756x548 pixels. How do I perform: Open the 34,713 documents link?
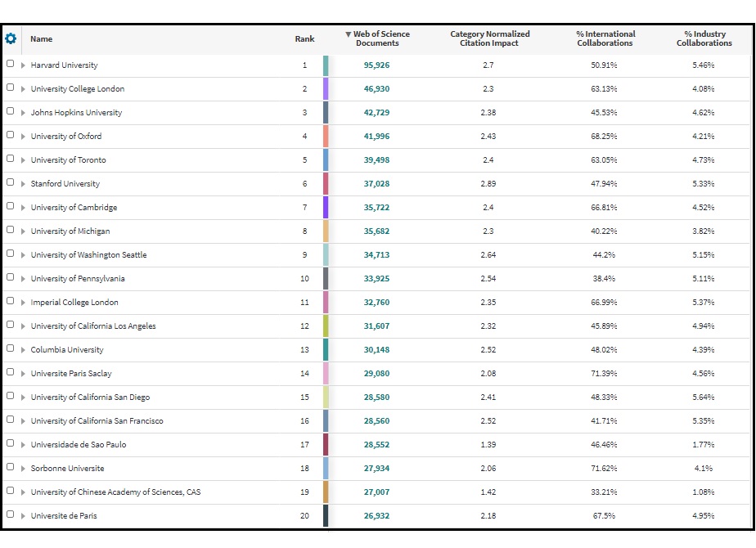point(376,255)
